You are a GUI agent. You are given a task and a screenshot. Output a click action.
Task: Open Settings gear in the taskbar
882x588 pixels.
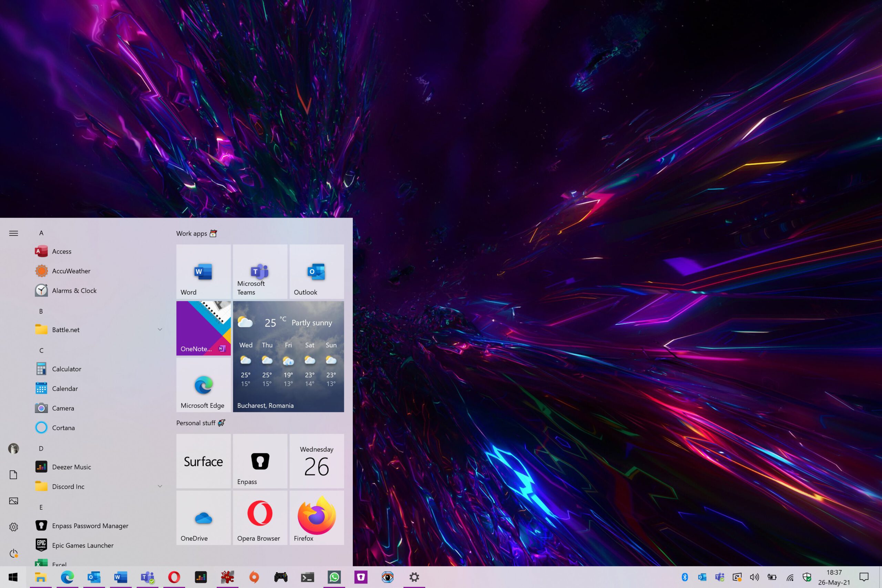tap(414, 577)
